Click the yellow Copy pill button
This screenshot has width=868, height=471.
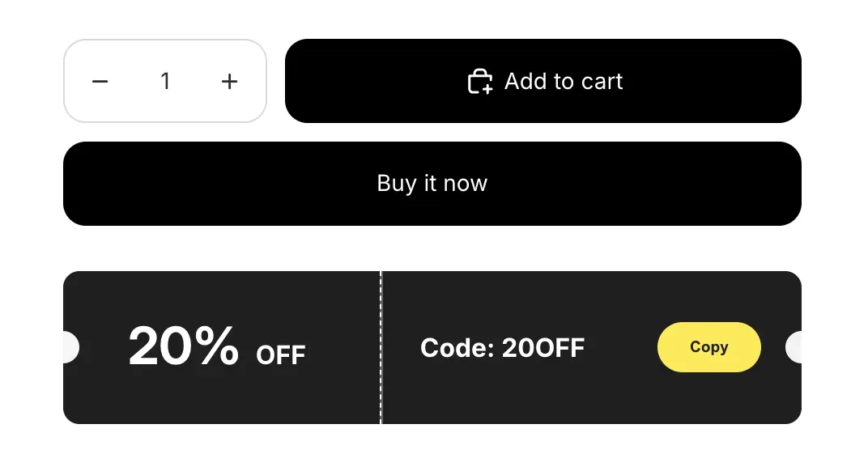coord(708,346)
